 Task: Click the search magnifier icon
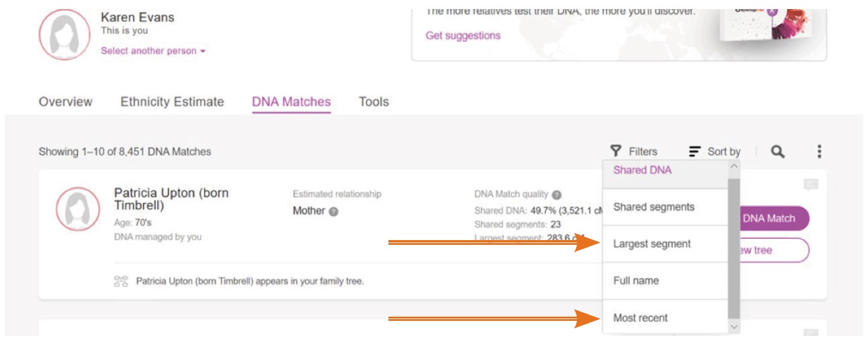[x=778, y=152]
